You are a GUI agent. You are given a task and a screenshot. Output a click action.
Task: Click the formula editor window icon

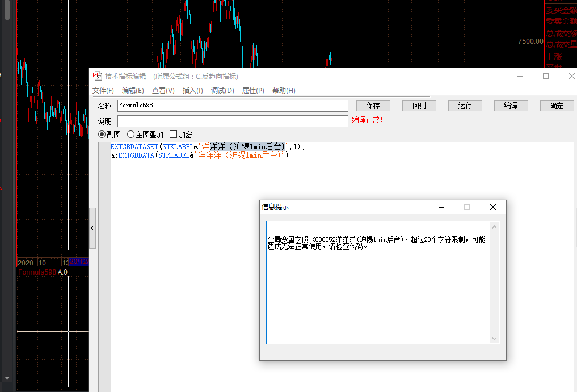click(x=97, y=76)
